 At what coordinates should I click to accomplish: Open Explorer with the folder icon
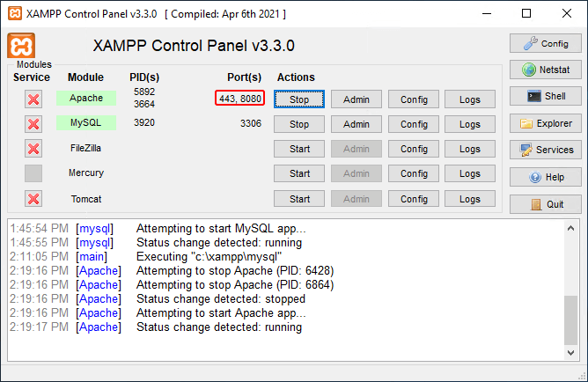coord(545,123)
